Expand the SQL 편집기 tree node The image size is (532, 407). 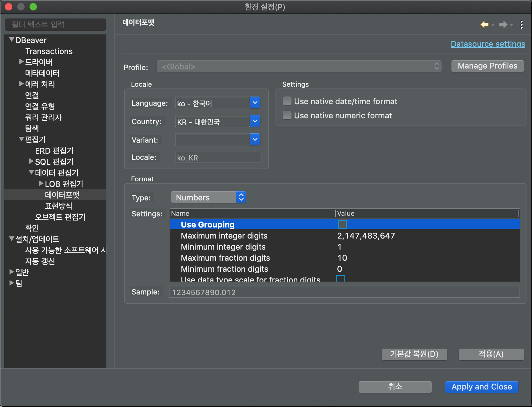(31, 161)
